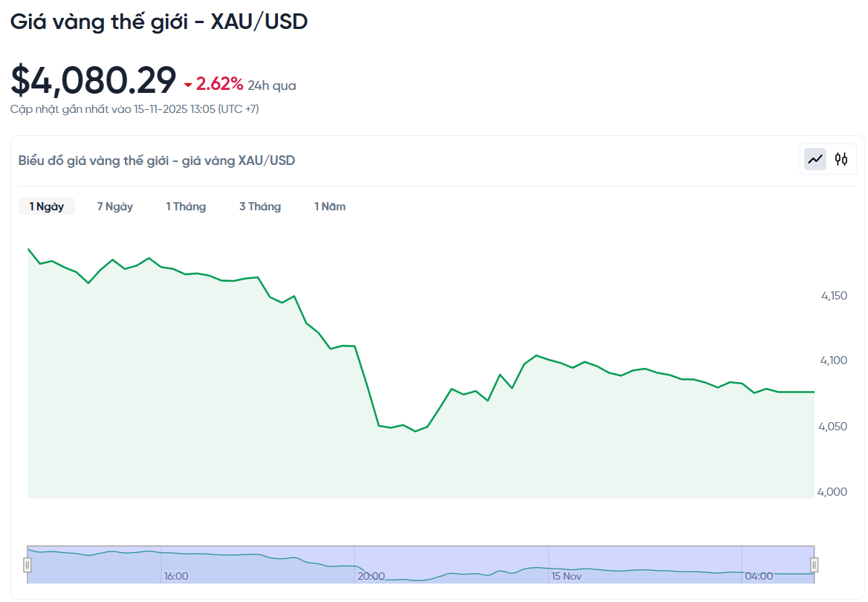Image resolution: width=868 pixels, height=602 pixels.
Task: Click the "16:00" marker in the minimap
Action: (177, 575)
